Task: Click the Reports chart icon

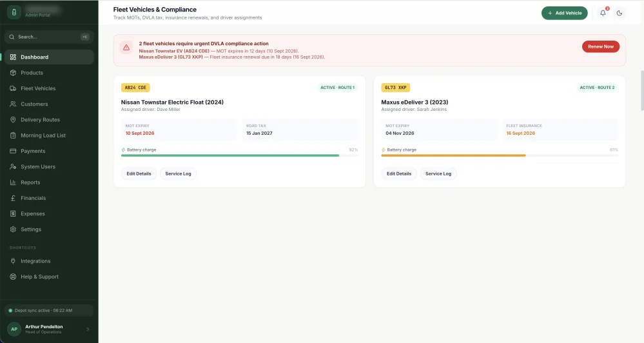Action: 13,182
